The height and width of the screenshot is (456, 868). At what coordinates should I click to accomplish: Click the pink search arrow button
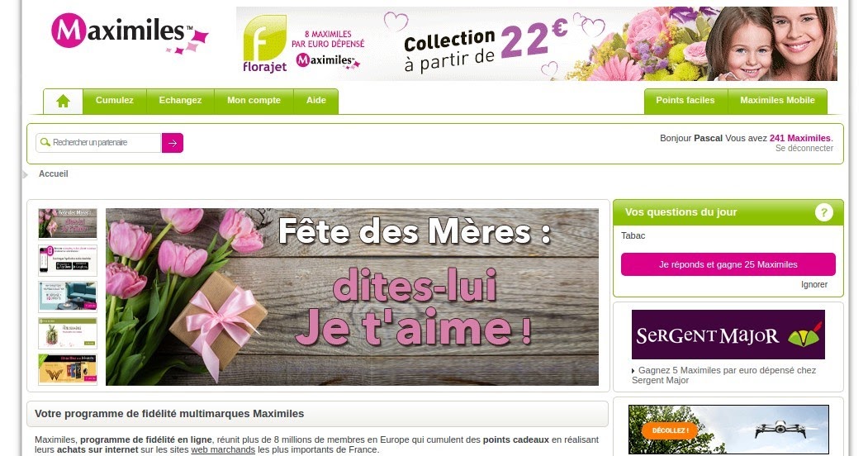172,143
